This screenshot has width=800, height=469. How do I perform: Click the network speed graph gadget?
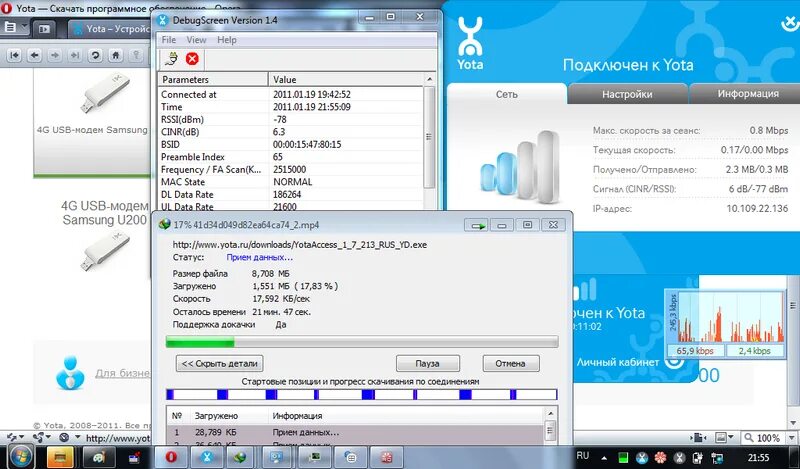pyautogui.click(x=724, y=324)
